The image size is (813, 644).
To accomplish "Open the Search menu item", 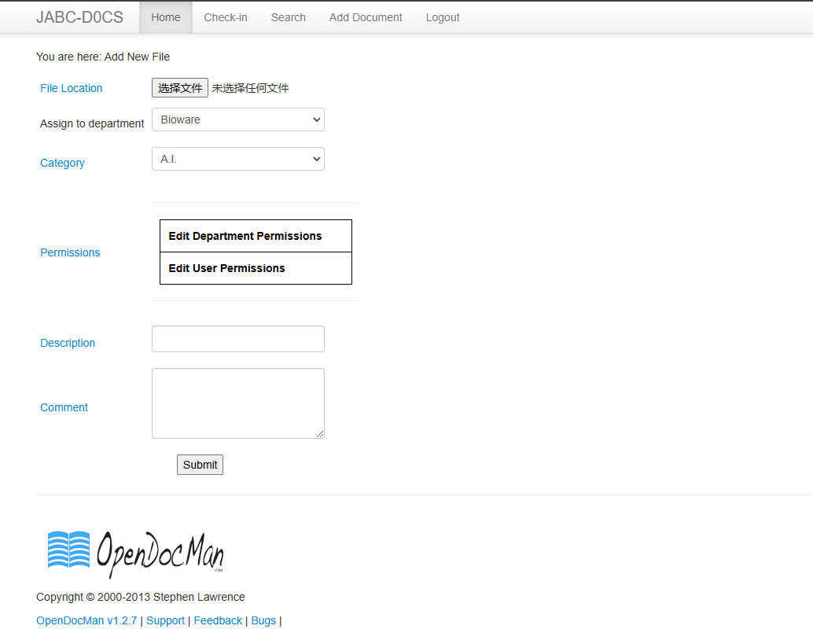I will coord(289,17).
